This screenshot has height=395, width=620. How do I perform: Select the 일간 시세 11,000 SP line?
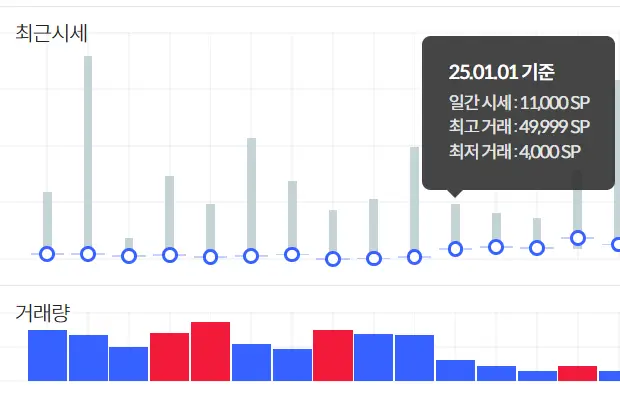click(x=519, y=102)
